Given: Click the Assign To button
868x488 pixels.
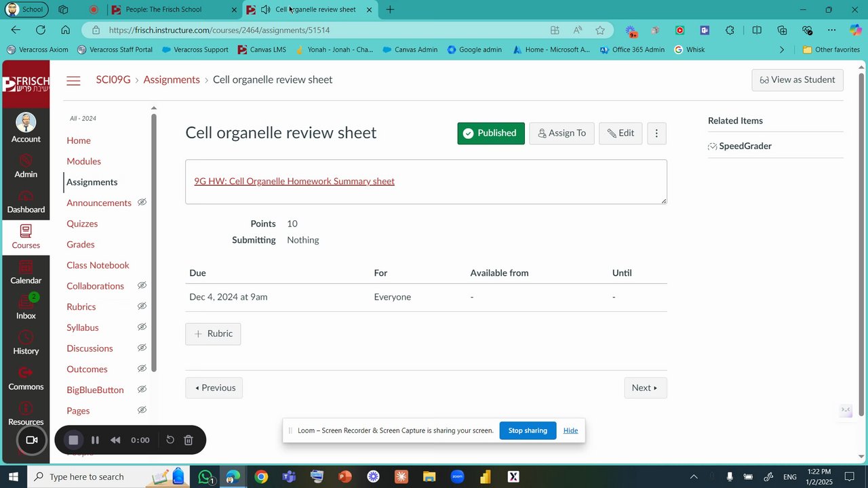Looking at the screenshot, I should [x=561, y=134].
